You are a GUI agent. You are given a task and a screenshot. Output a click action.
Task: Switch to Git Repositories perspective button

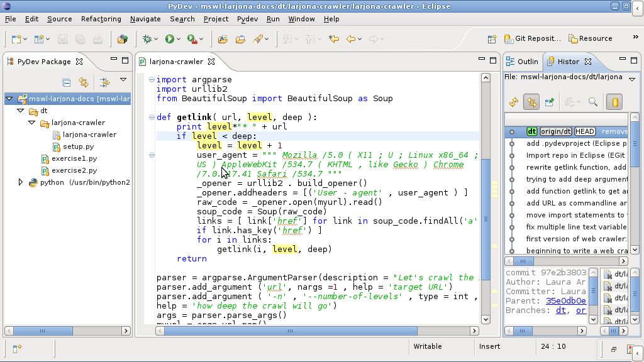[532, 38]
